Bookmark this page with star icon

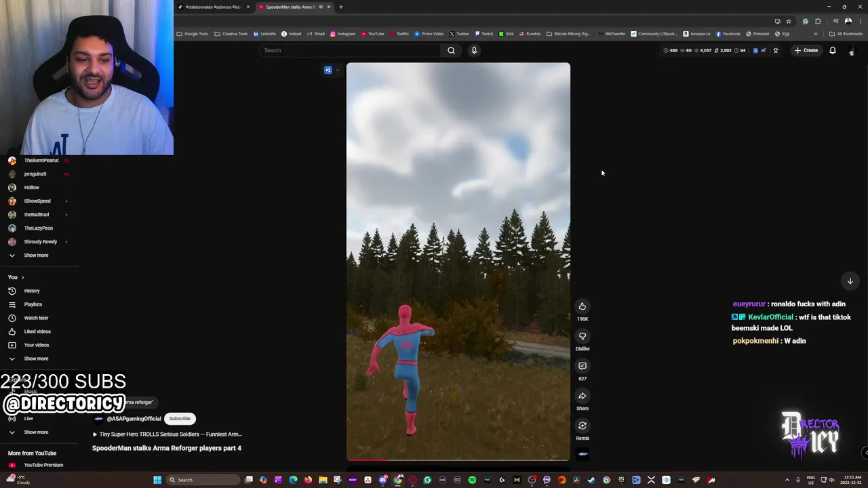tap(789, 21)
